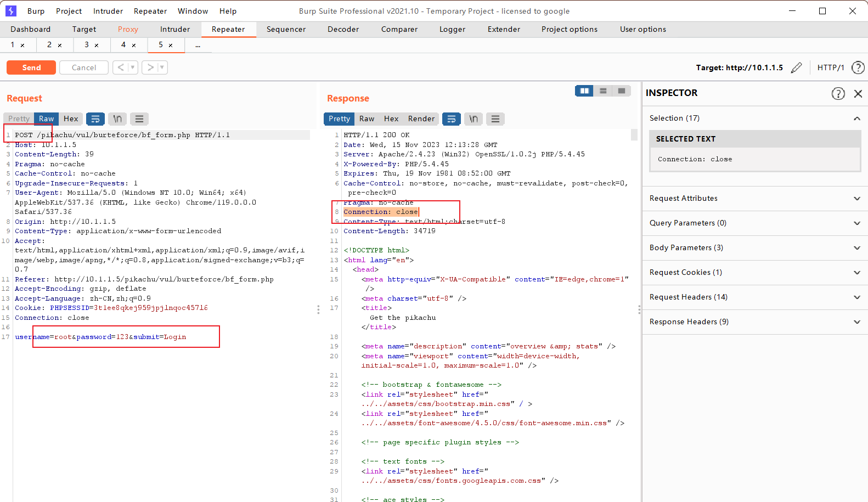868x502 pixels.
Task: Switch Response view to Raw
Action: [367, 119]
